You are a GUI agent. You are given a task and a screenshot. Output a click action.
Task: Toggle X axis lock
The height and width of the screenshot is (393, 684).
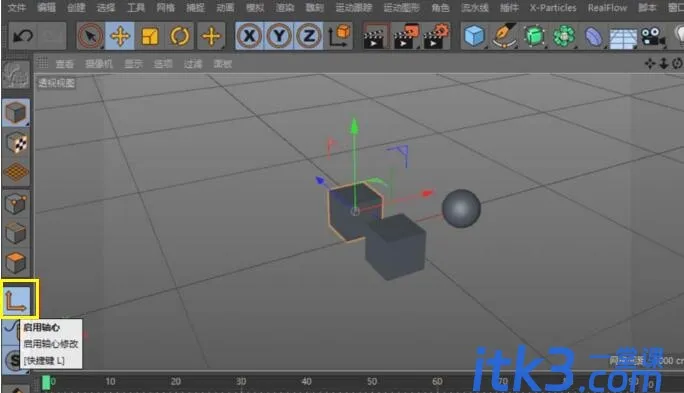(x=250, y=36)
